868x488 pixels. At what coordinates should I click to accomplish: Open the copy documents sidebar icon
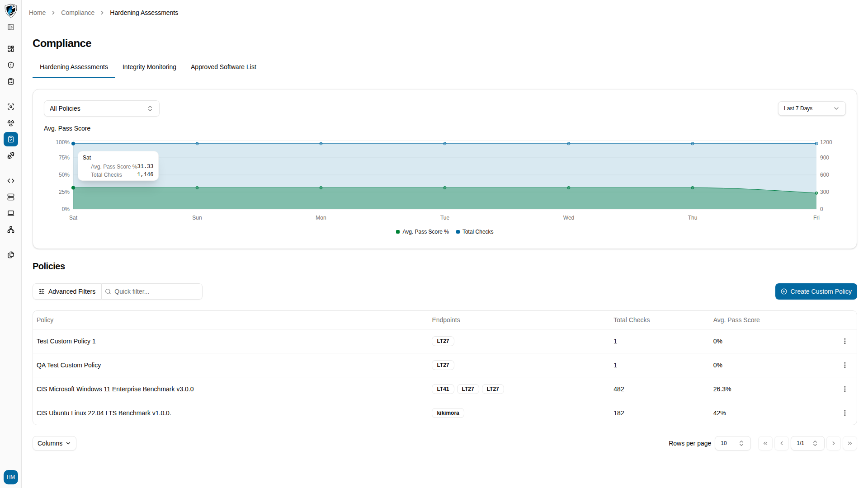click(11, 255)
